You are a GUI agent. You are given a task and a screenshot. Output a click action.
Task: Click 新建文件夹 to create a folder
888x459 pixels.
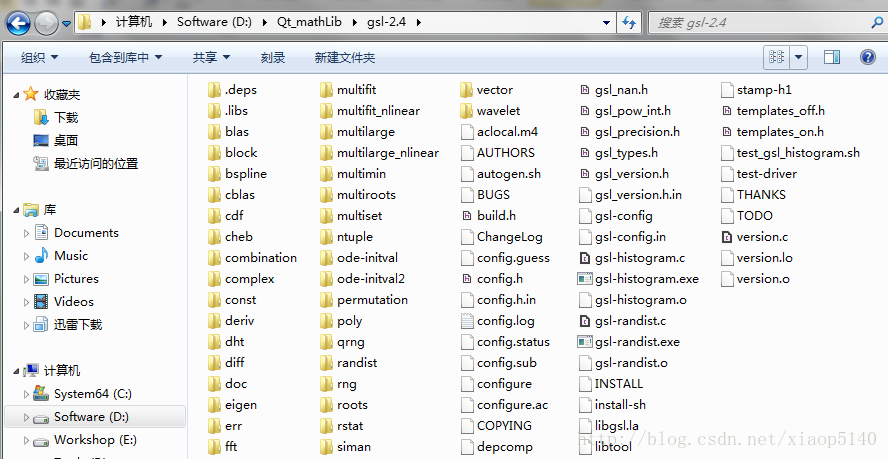345,57
